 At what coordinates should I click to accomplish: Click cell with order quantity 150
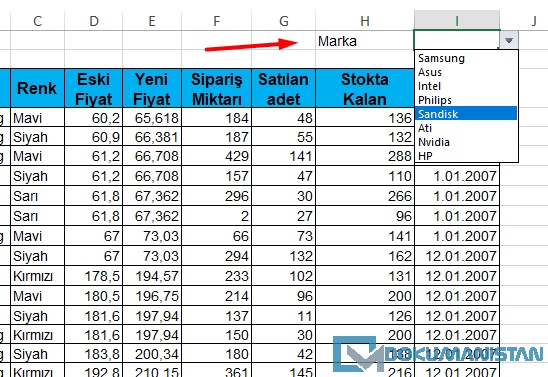[217, 335]
